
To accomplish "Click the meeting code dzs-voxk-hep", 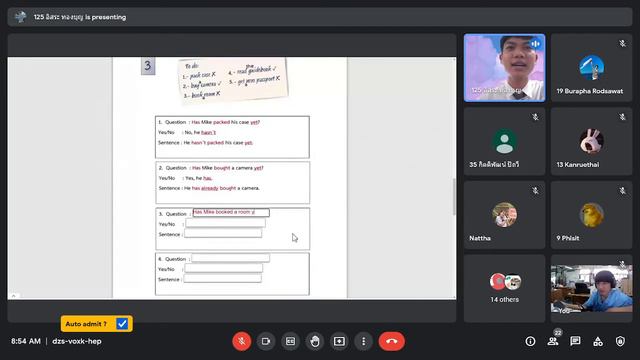I will tap(77, 341).
